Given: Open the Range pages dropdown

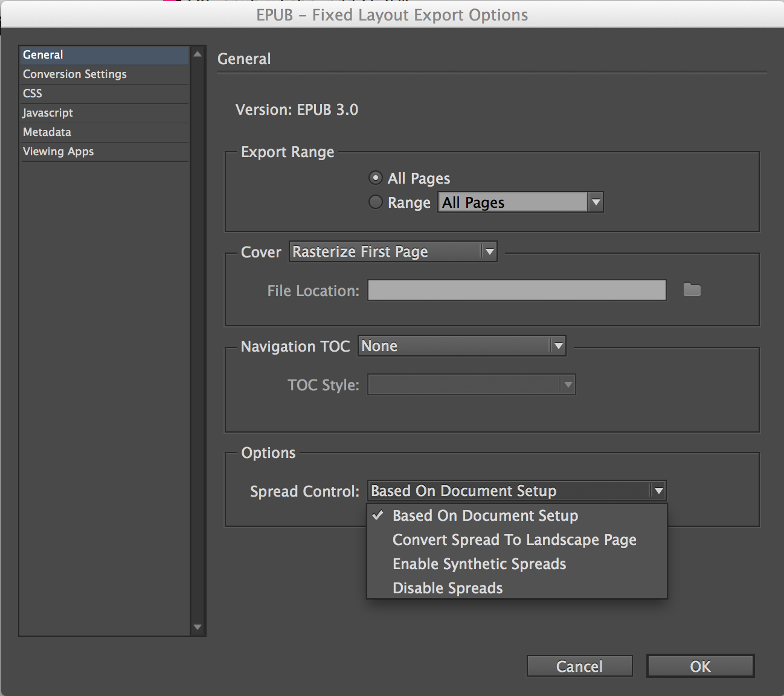Looking at the screenshot, I should click(596, 202).
